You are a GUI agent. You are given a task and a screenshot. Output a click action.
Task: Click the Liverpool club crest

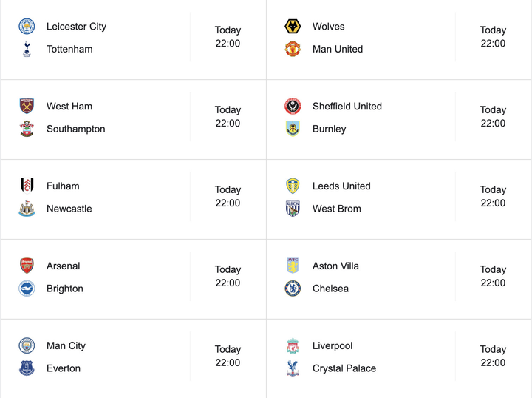point(293,346)
